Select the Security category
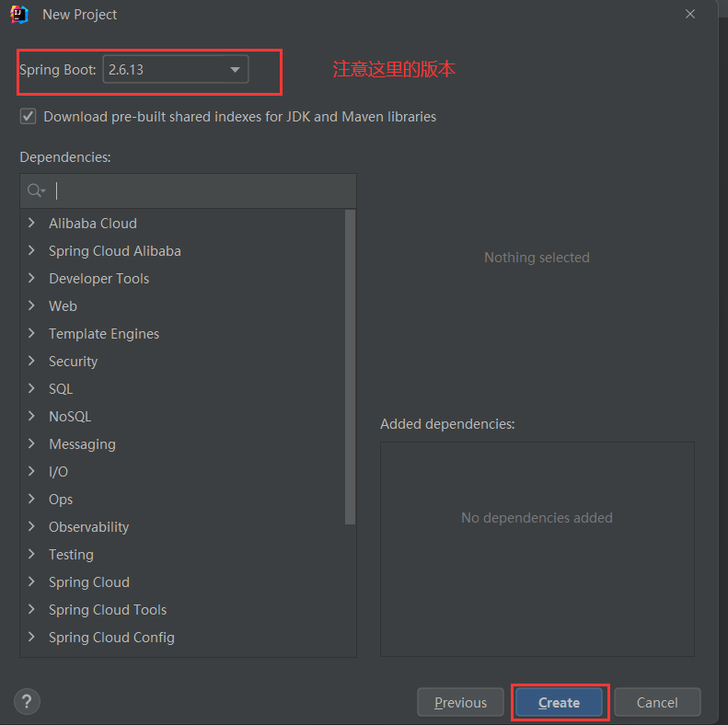Viewport: 728px width, 725px height. pyautogui.click(x=74, y=361)
